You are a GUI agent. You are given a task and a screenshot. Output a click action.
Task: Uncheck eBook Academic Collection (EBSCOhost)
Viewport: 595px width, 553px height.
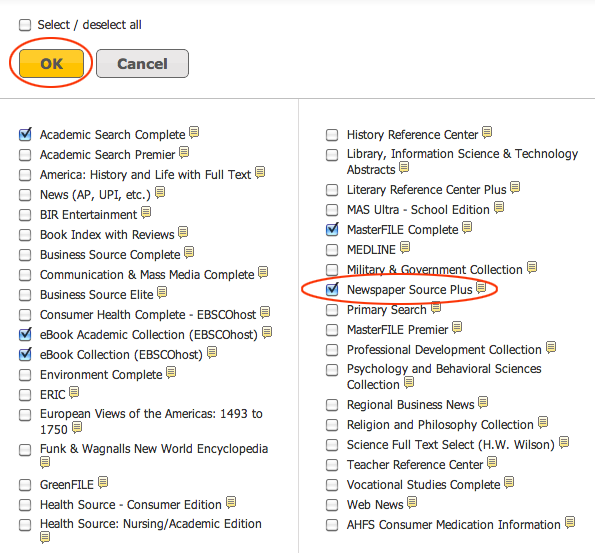25,334
